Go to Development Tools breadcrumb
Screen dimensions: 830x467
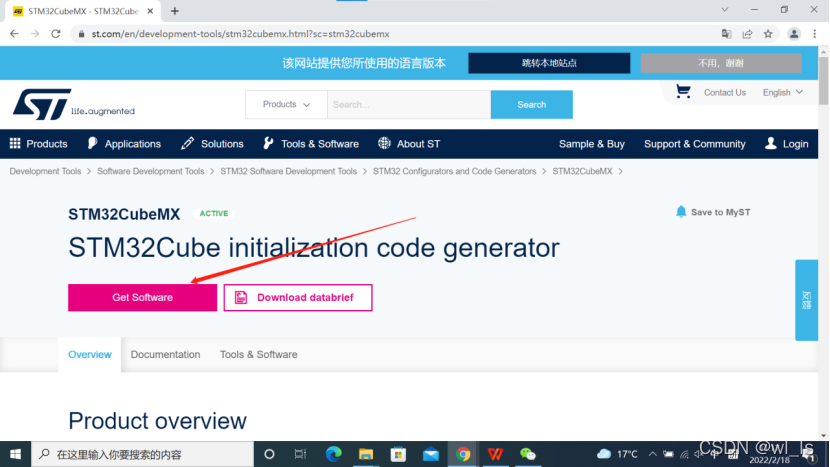tap(45, 171)
